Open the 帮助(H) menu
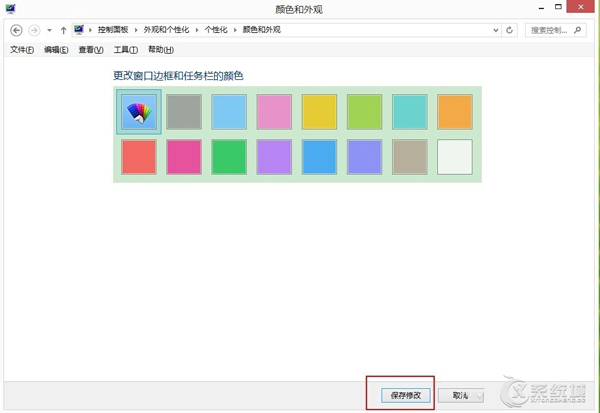This screenshot has height=413, width=600. coord(161,50)
